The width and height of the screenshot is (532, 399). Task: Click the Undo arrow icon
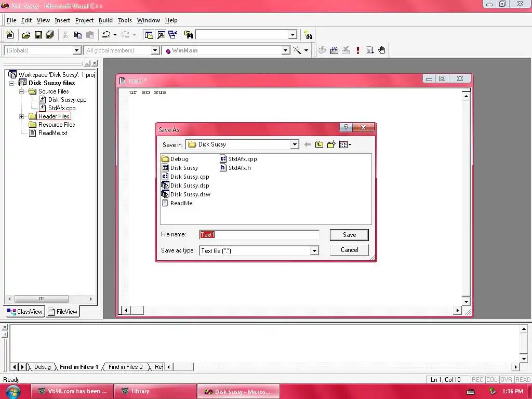106,35
